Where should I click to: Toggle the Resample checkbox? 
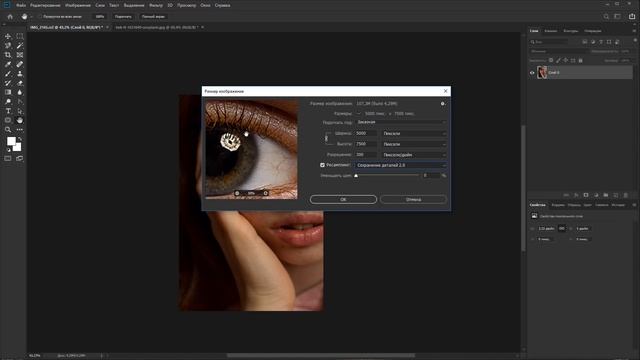click(x=322, y=165)
